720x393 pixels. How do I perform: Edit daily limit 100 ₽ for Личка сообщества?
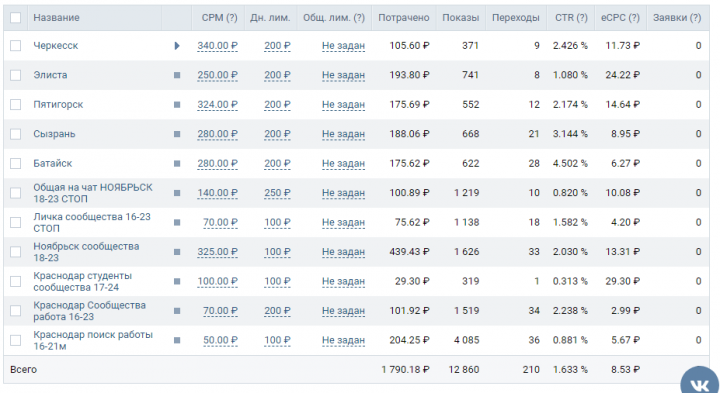277,223
